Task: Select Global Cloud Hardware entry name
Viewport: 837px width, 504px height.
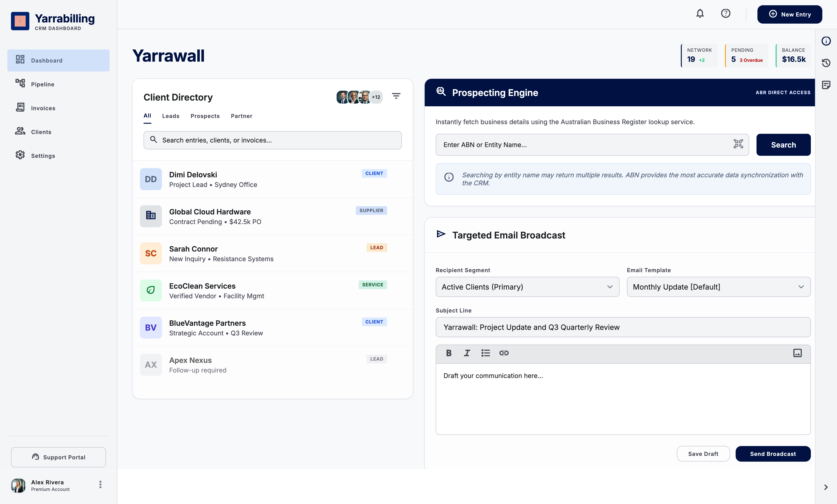Action: point(210,212)
